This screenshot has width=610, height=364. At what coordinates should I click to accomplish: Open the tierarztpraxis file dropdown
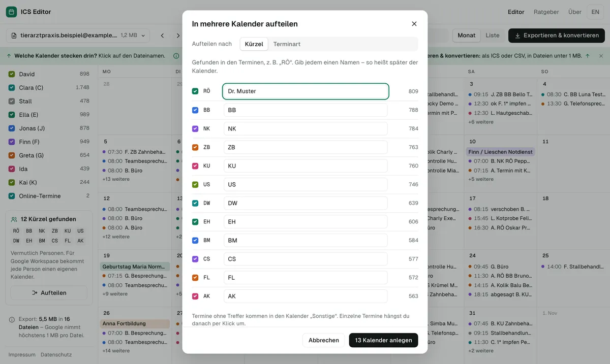tap(78, 36)
